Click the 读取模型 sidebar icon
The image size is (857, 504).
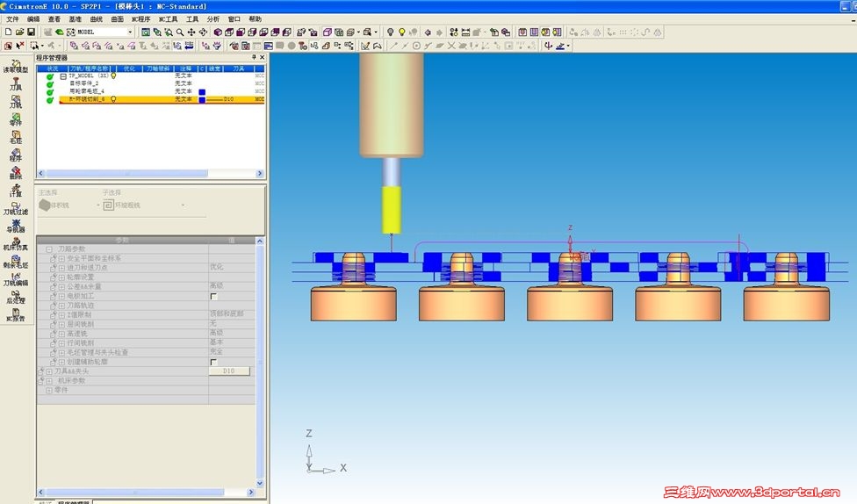click(15, 66)
